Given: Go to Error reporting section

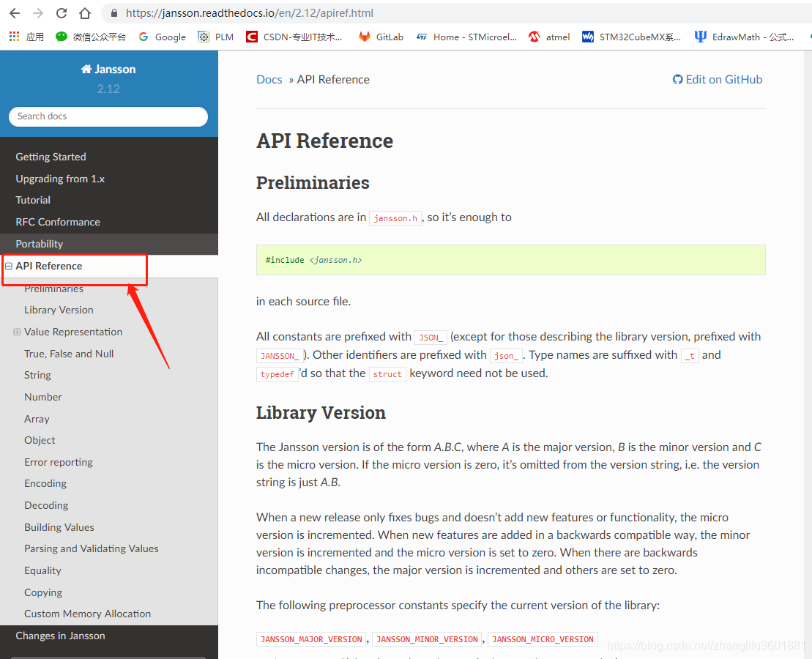Looking at the screenshot, I should click(x=59, y=462).
